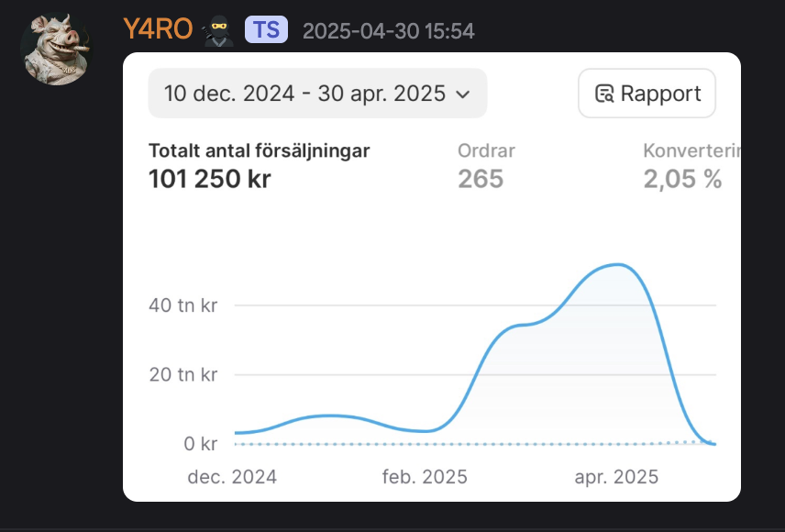Switch to the Ordrar metric tab
This screenshot has width=785, height=532.
pyautogui.click(x=488, y=150)
